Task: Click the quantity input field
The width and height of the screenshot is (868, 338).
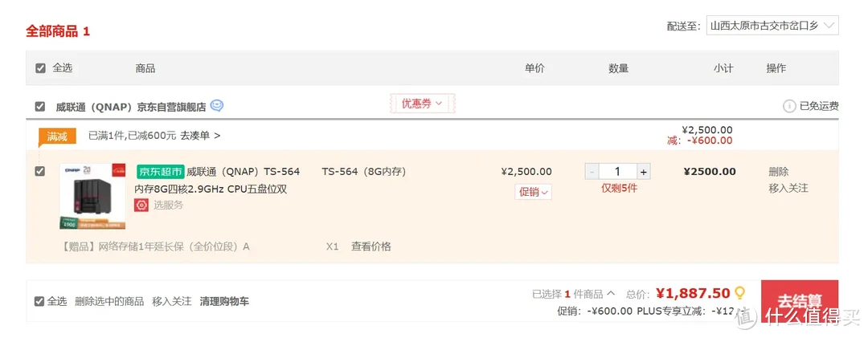Action: 618,172
